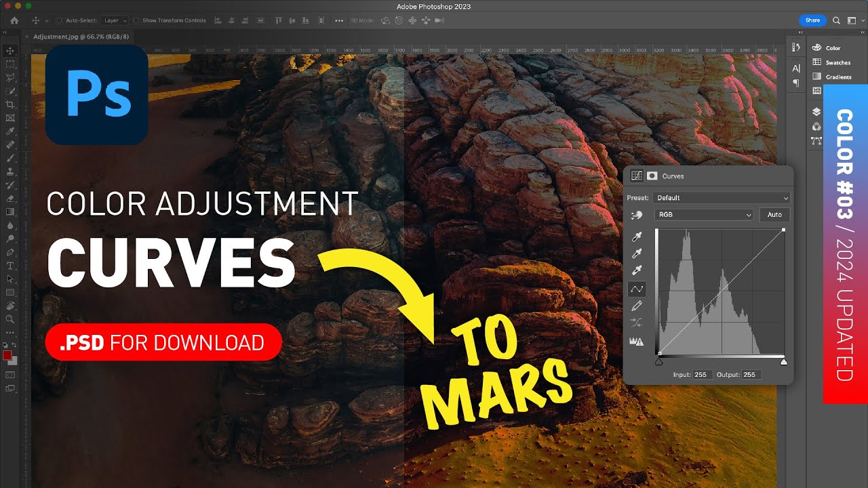Select the Move tool in the toolbar
This screenshot has width=868, height=488.
pos(10,50)
